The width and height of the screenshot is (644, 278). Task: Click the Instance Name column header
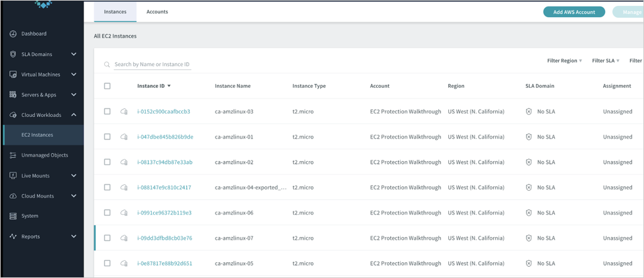pos(233,86)
